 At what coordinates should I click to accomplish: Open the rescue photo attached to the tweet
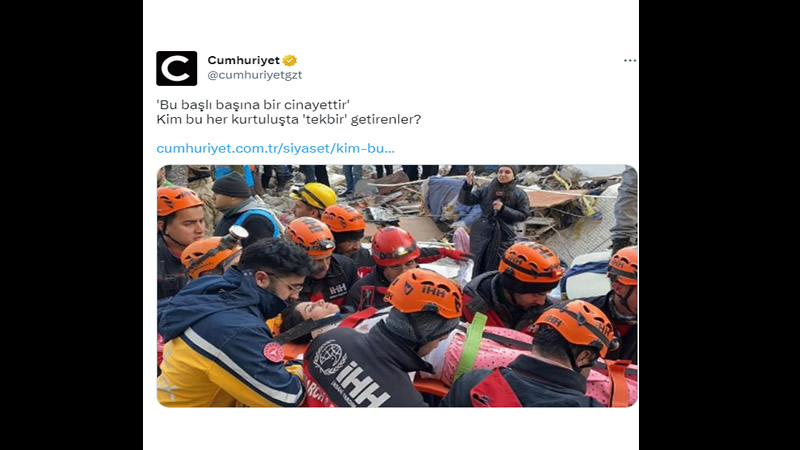point(397,286)
